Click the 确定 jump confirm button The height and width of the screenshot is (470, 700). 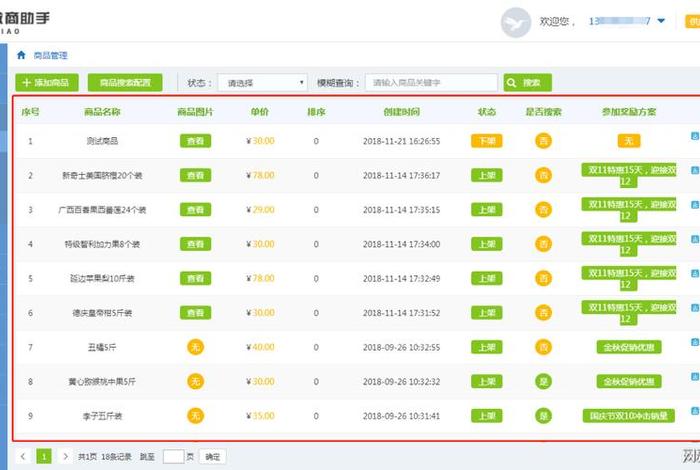point(212,457)
